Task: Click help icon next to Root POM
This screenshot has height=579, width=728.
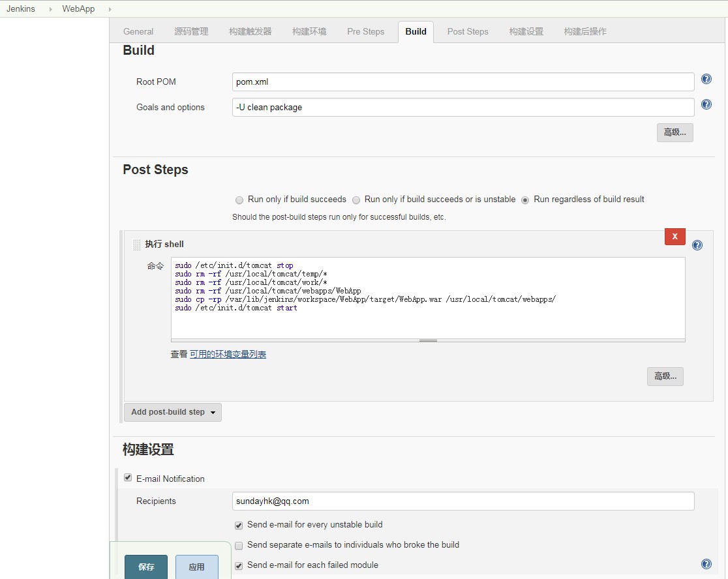Action: click(x=706, y=80)
